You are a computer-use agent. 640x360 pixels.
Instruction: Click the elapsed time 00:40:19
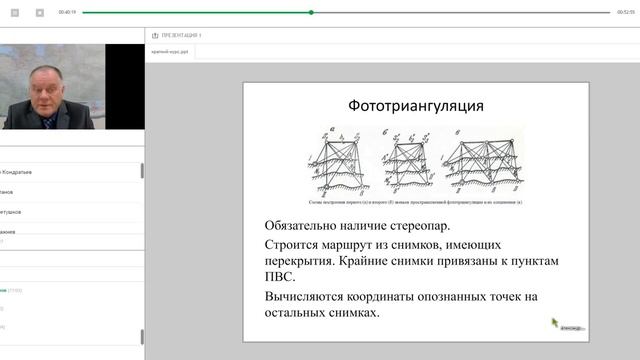point(67,12)
